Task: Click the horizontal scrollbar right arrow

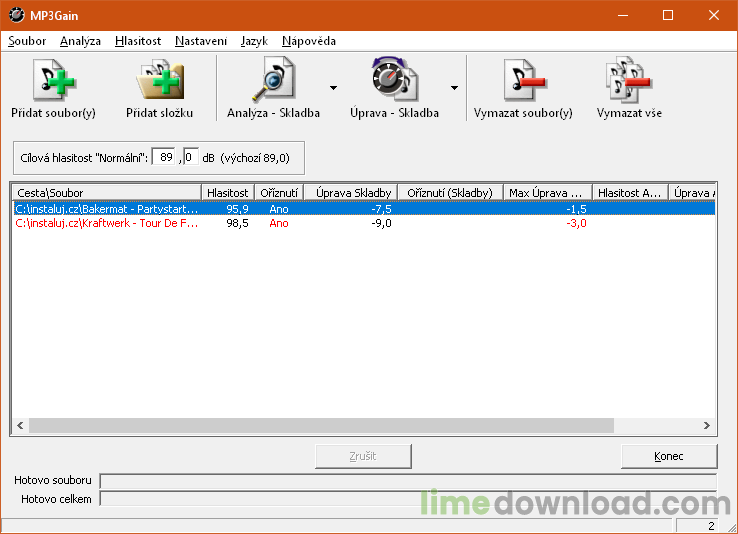Action: 708,425
